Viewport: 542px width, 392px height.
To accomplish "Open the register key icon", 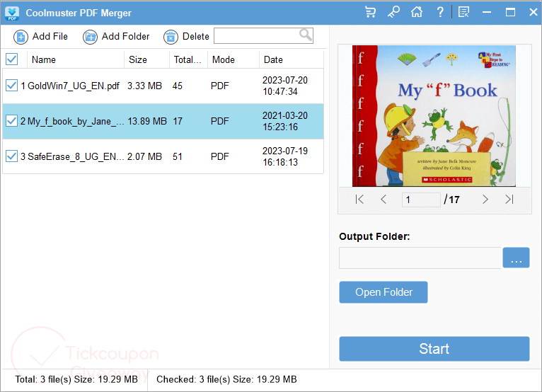I will pyautogui.click(x=393, y=13).
